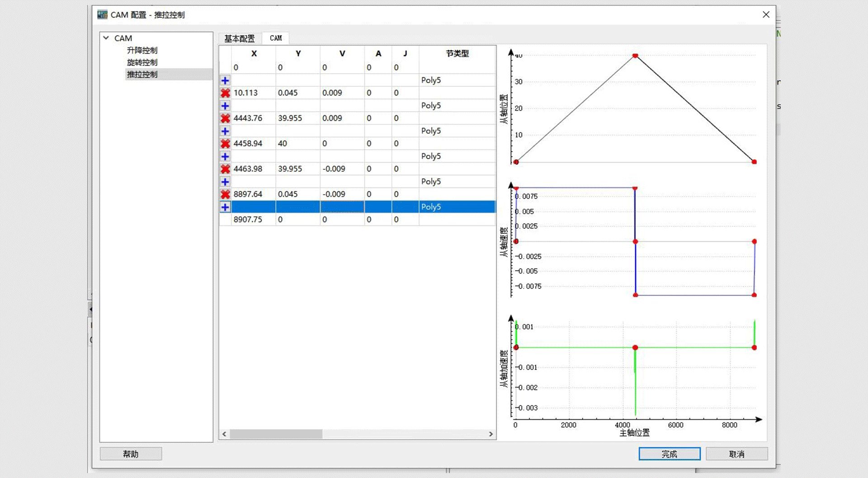868x478 pixels.
Task: Delete the cam point at X 8897.64
Action: [225, 194]
